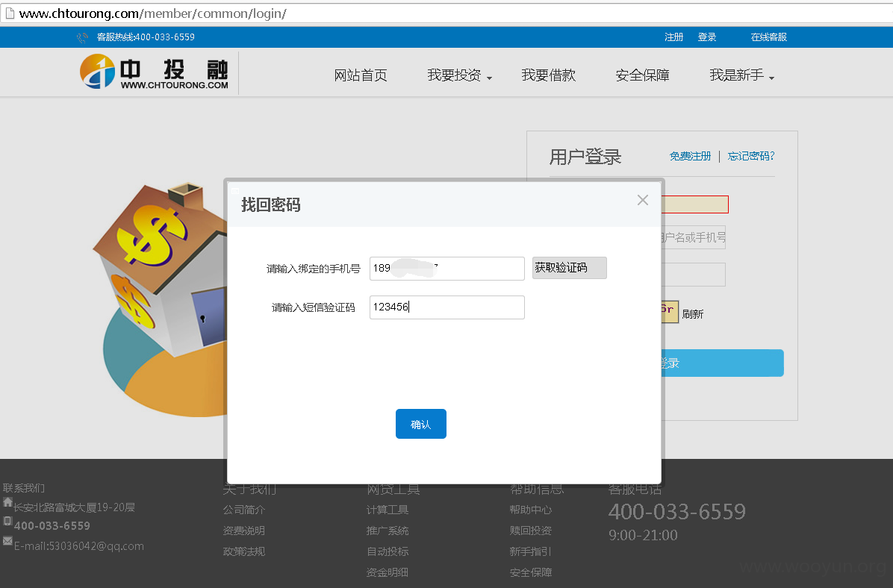Close the 找回密码 dialog

point(642,200)
